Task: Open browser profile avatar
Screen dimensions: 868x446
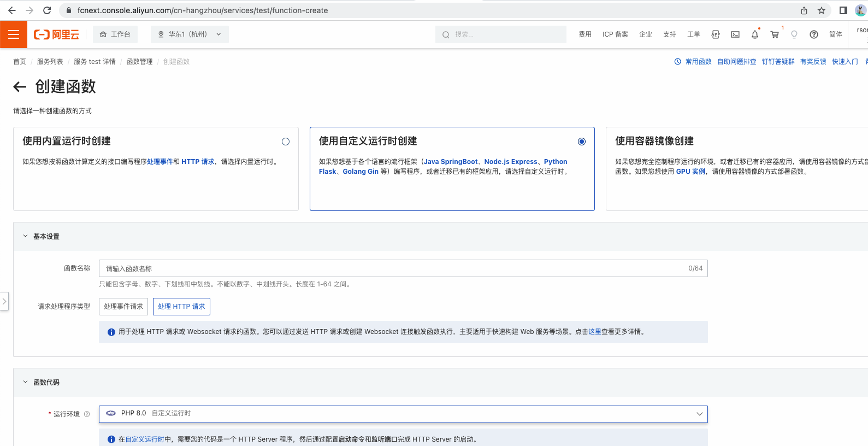Action: click(x=861, y=10)
